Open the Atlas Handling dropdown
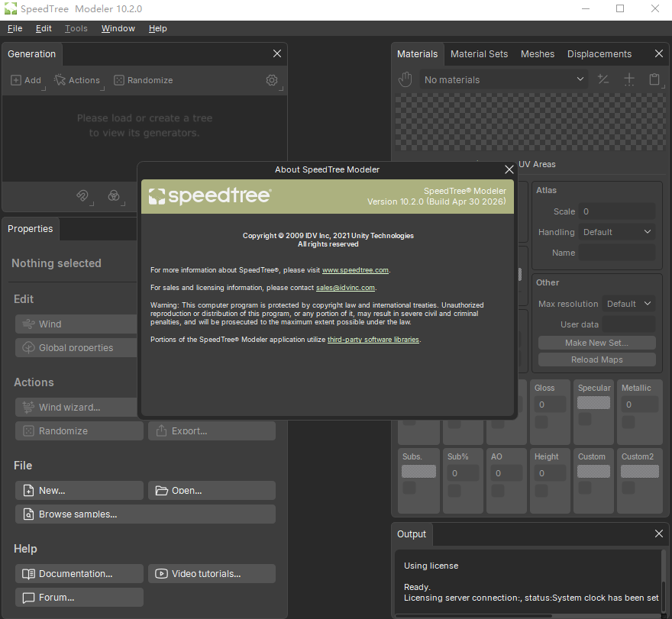 617,232
